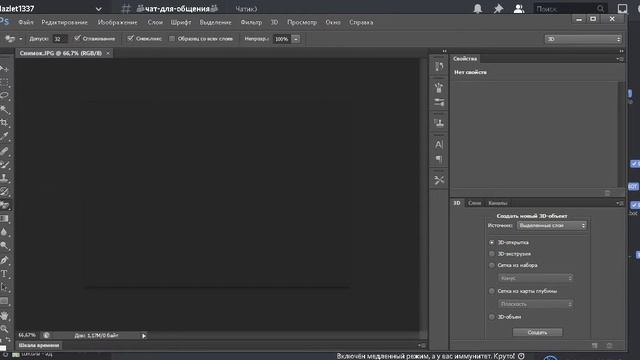Open the tool preset picker arrow
This screenshot has width=640, height=360.
click(x=21, y=39)
